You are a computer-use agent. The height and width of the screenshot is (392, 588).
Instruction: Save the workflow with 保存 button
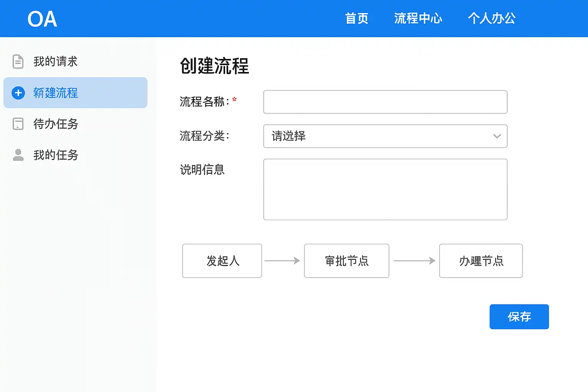click(x=519, y=317)
